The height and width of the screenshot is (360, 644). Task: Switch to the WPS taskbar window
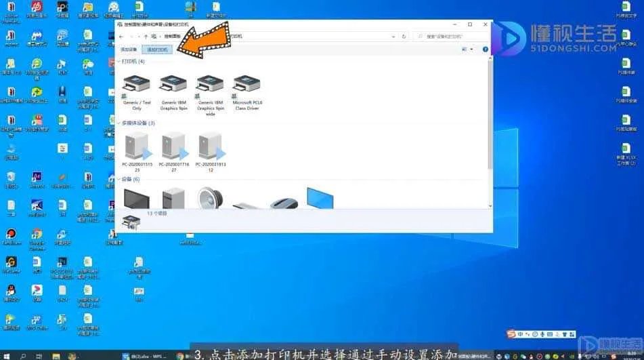pyautogui.click(x=144, y=356)
